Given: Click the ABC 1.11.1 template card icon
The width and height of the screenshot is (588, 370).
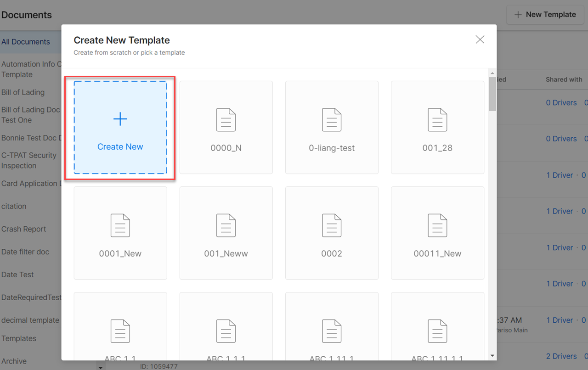Looking at the screenshot, I should coord(332,331).
